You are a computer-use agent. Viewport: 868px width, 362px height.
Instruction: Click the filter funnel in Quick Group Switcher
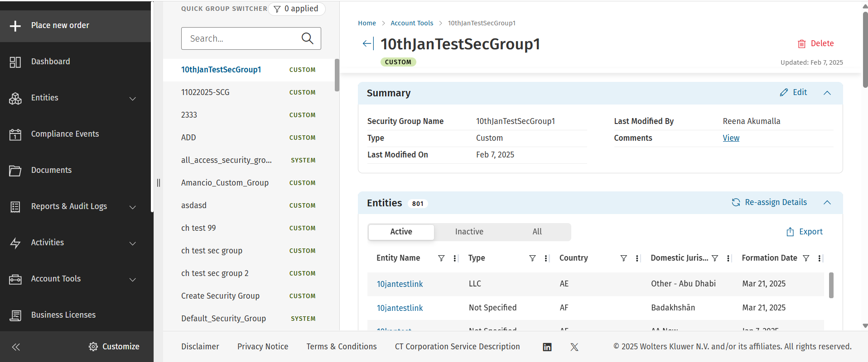(277, 9)
